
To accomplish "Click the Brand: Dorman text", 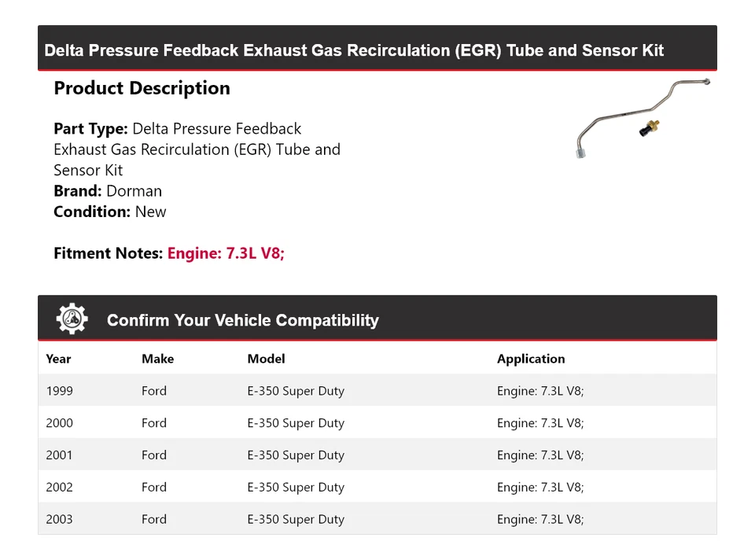I will coord(108,191).
